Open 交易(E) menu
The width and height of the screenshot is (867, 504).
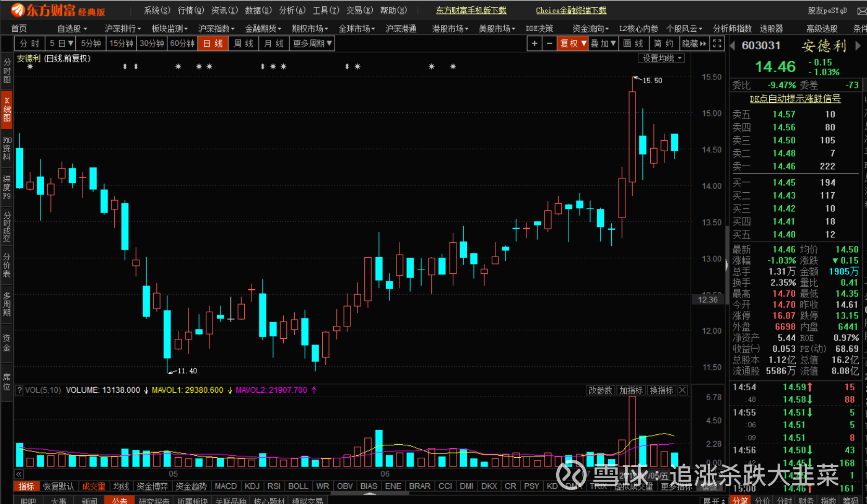tap(360, 10)
